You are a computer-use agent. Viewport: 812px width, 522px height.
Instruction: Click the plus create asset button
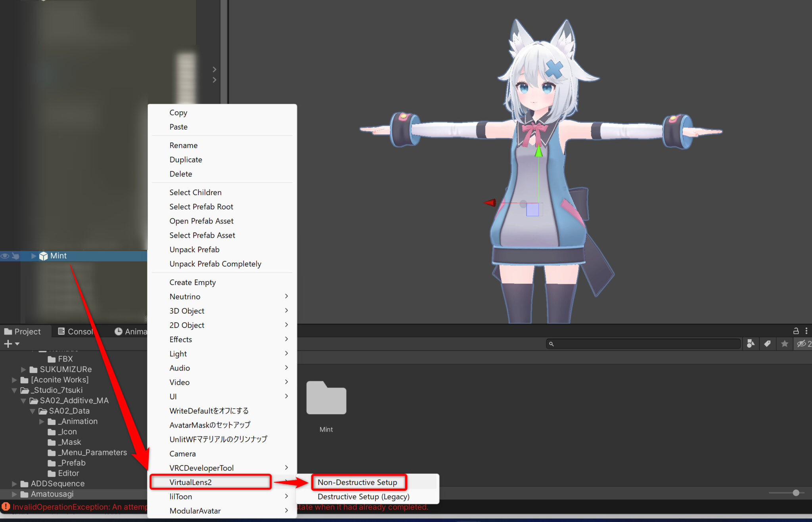tap(8, 344)
